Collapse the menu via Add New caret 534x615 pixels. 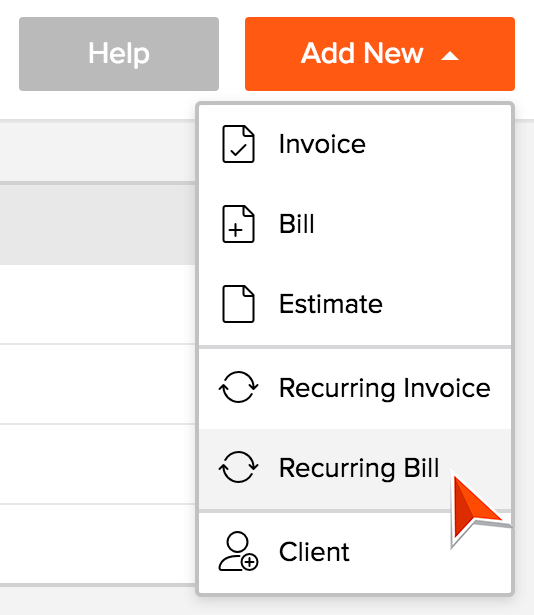click(450, 56)
